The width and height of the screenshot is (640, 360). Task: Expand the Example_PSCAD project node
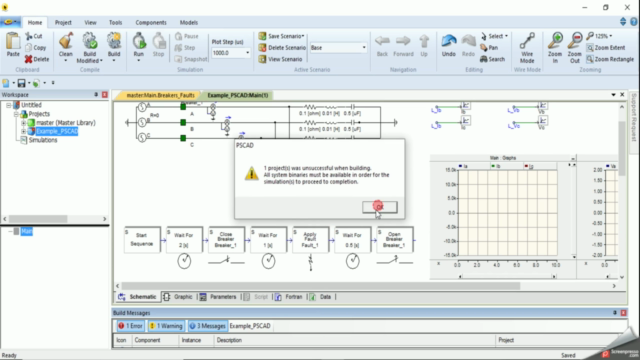pos(23,131)
